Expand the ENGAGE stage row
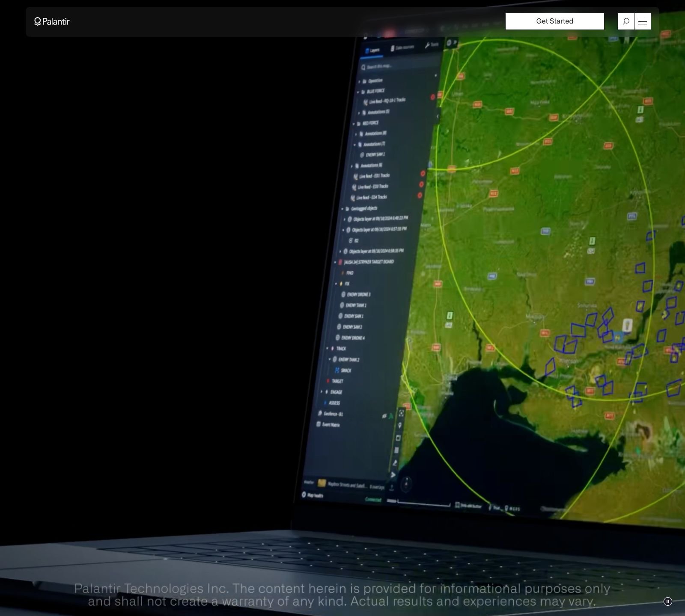Viewport: 685px width, 616px height. 322,392
